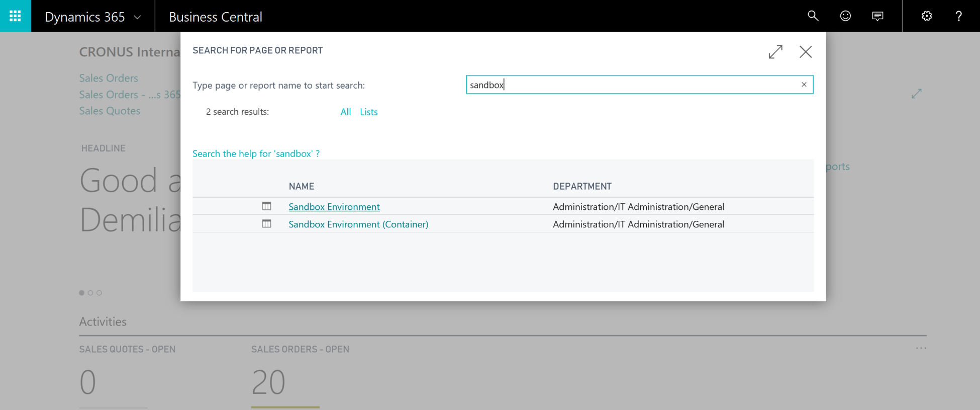Select the third headline carousel dot

coord(99,293)
